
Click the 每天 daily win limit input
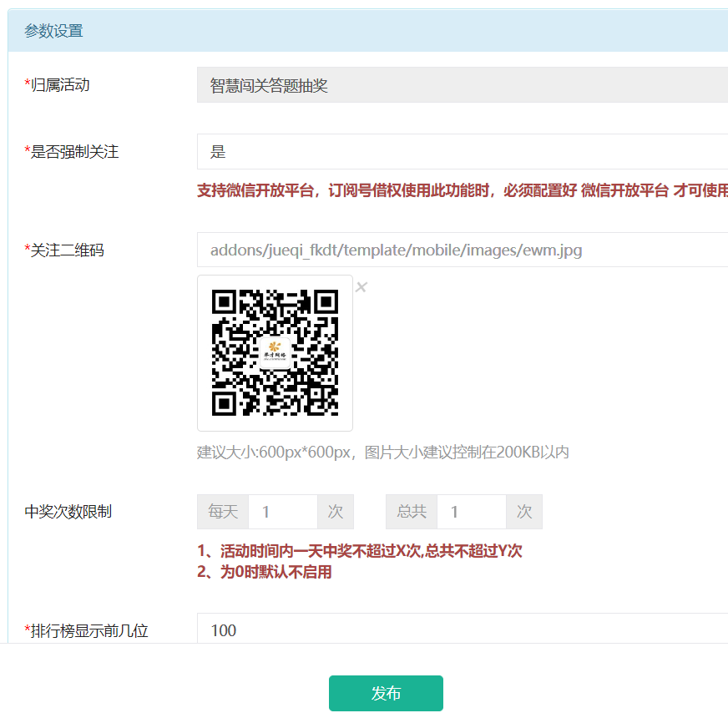283,512
